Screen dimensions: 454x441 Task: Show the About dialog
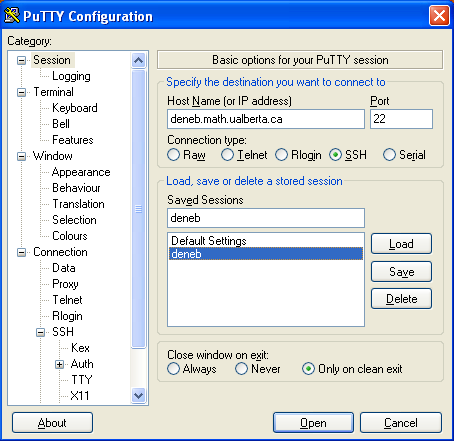coord(52,423)
